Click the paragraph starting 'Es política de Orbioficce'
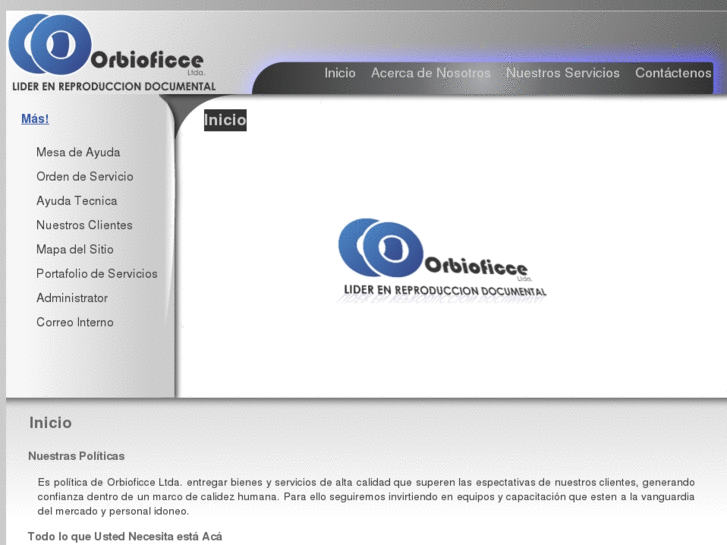This screenshot has width=727, height=545. 366,497
